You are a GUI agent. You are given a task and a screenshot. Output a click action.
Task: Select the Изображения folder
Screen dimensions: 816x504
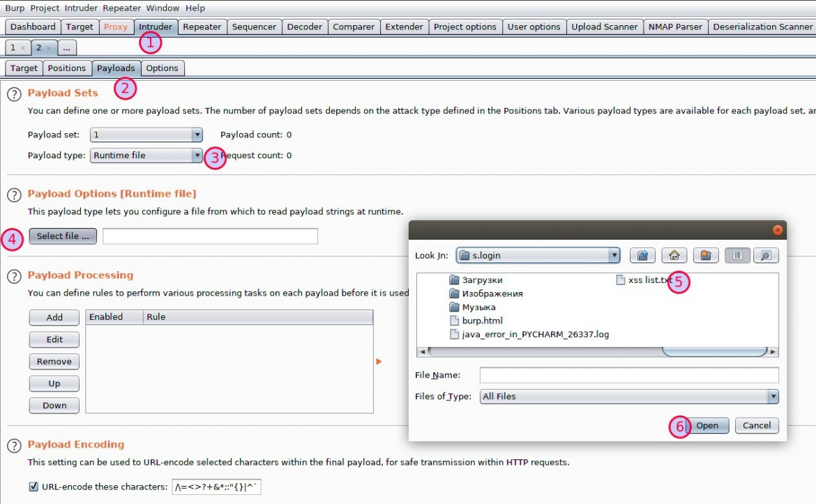point(486,293)
